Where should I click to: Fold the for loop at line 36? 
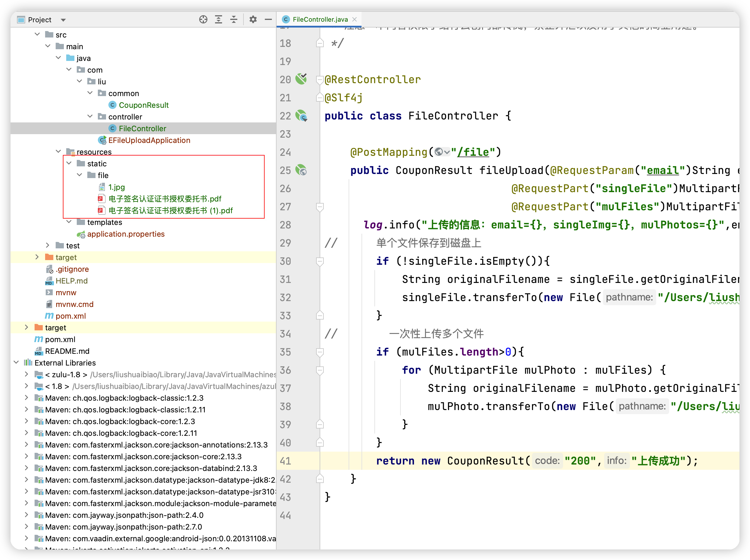click(x=319, y=370)
